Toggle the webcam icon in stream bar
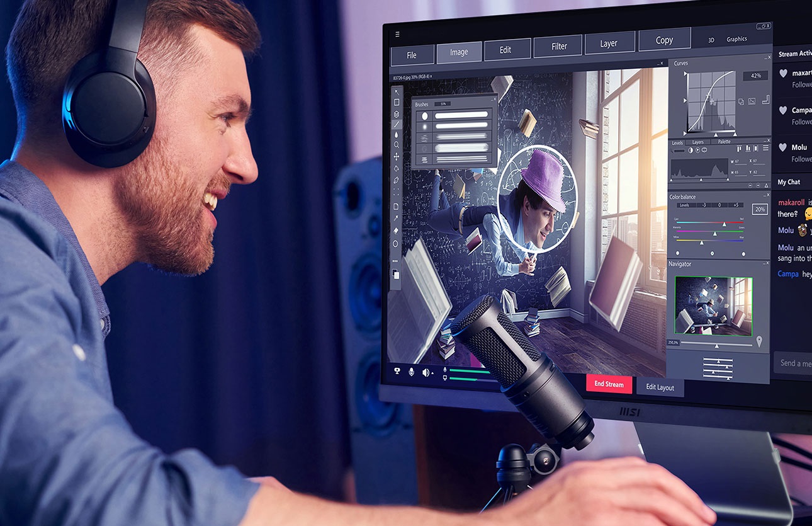Viewport: 812px width, 526px height. 397,371
